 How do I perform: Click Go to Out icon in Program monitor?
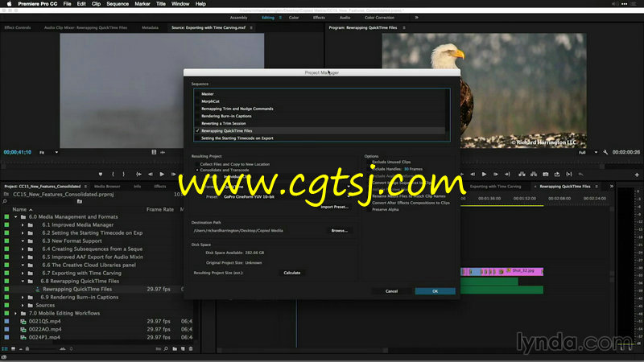click(508, 175)
